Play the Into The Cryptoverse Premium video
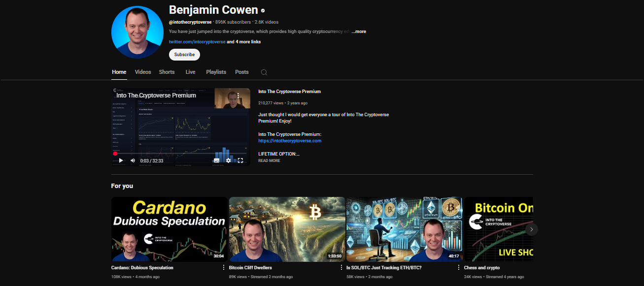644x286 pixels. (x=120, y=160)
